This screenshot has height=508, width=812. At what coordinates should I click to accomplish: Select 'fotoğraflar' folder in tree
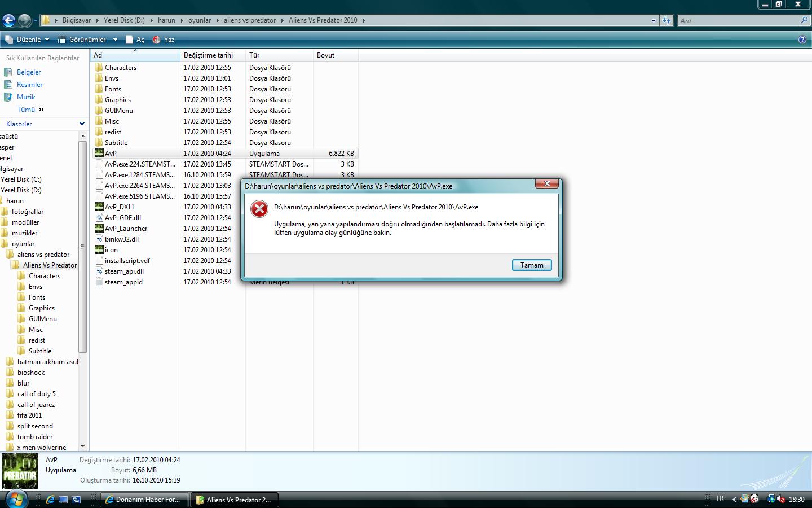(28, 212)
